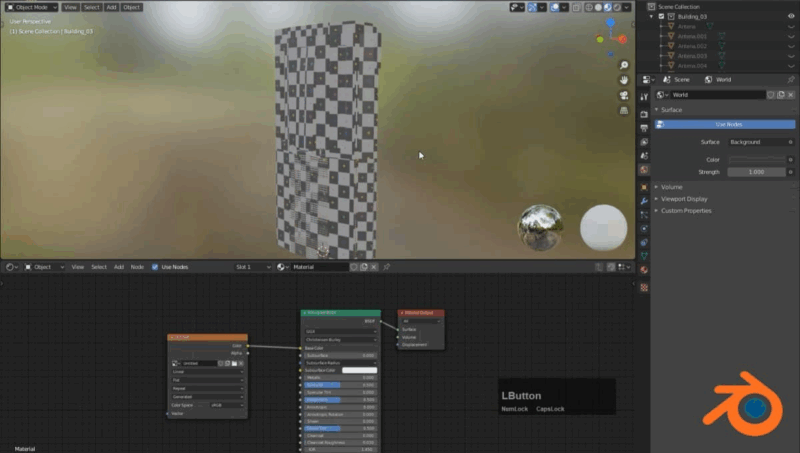Open the Node menu in shader editor
Screen dimensions: 800x453
(137, 267)
